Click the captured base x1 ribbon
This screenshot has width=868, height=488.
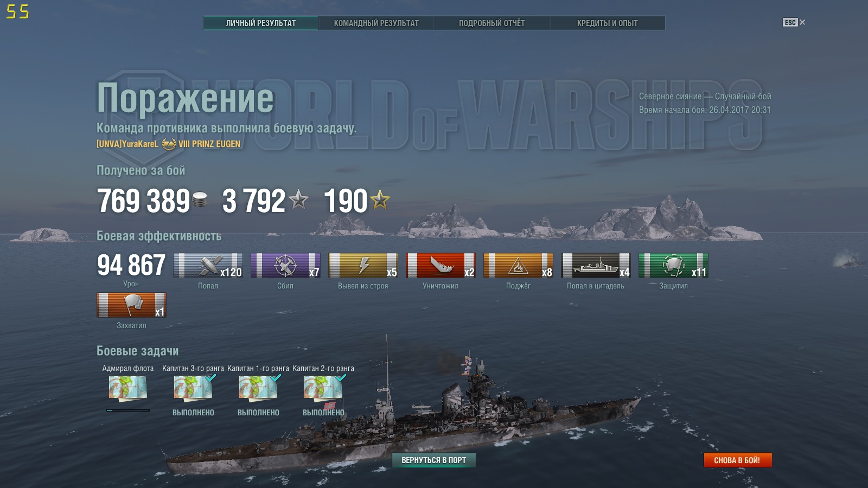click(131, 305)
